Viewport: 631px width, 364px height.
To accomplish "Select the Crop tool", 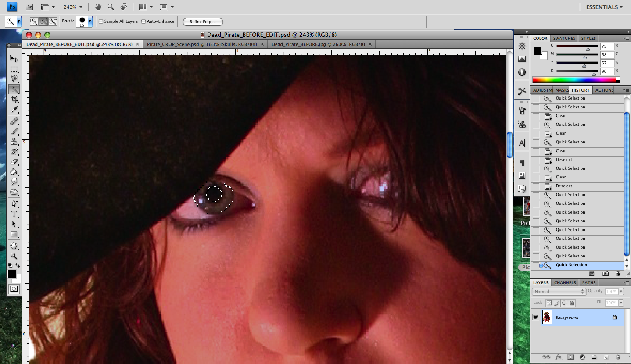I will click(x=14, y=100).
